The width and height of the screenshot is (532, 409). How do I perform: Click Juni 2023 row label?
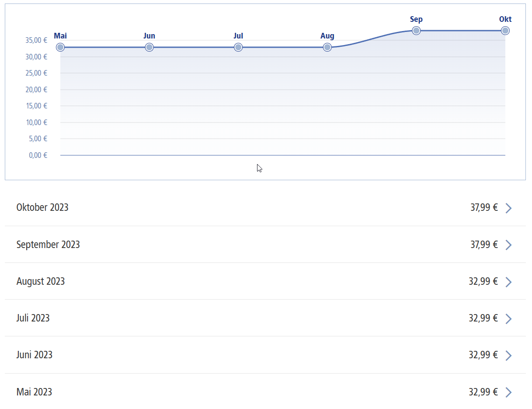tap(35, 355)
